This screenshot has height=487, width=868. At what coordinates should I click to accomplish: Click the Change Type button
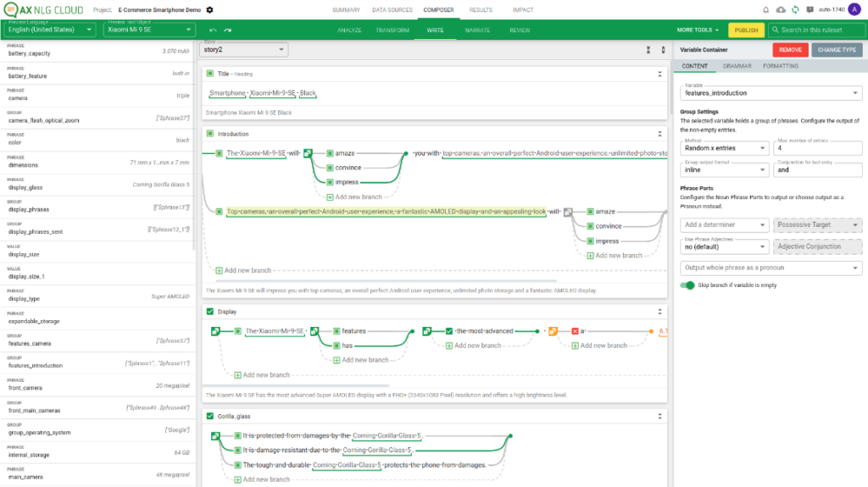point(837,50)
